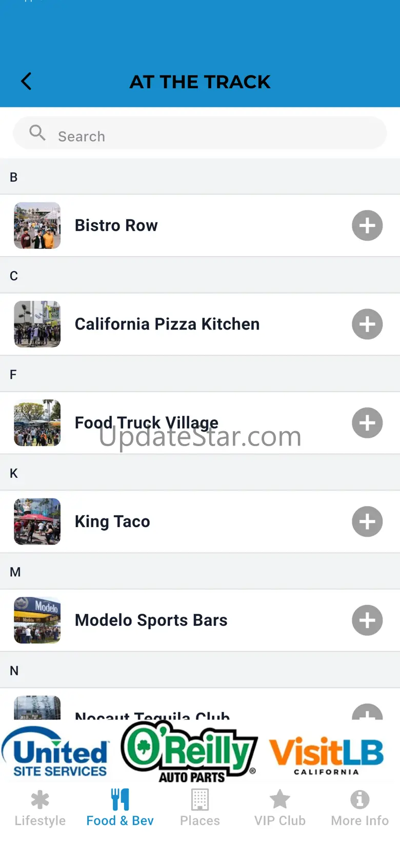The image size is (400, 868).
Task: Focus the Search input field
Action: [x=215, y=136]
